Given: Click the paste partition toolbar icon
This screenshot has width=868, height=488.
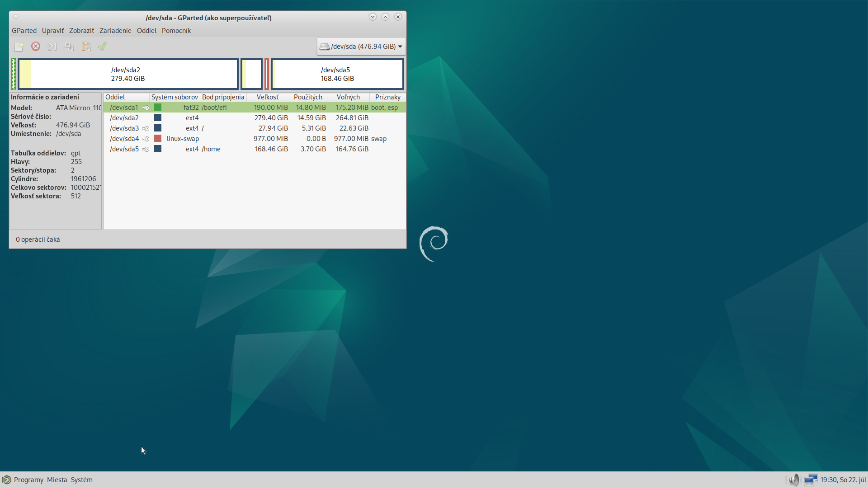Looking at the screenshot, I should coord(86,47).
